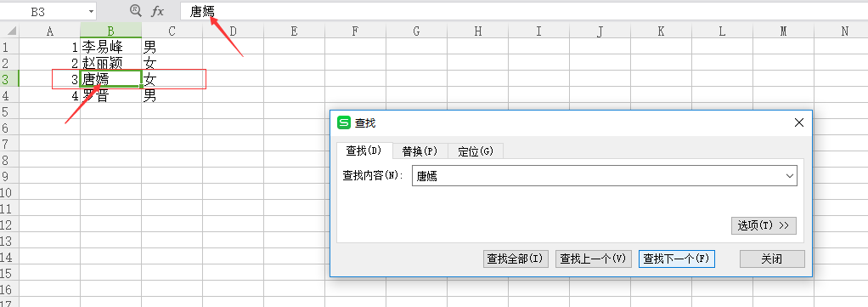868x307 pixels.
Task: Click the formula bar showing 唐嫣
Action: click(x=524, y=11)
